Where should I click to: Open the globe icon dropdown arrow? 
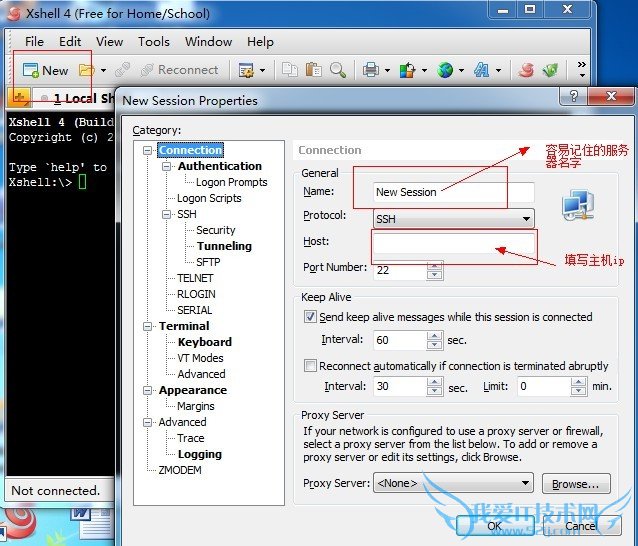[461, 70]
